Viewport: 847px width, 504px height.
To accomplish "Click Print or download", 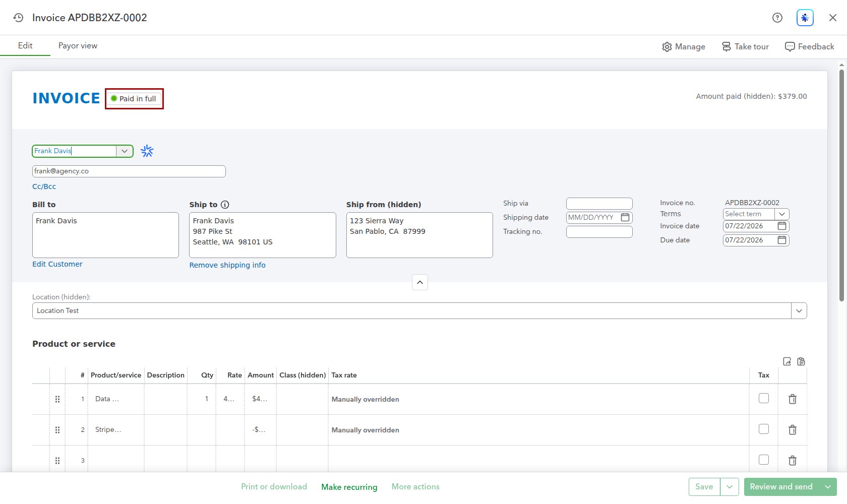I will pyautogui.click(x=274, y=487).
